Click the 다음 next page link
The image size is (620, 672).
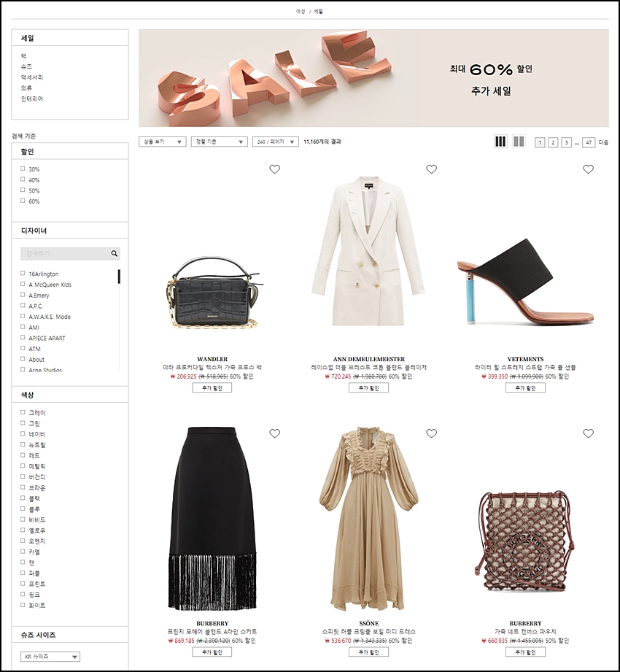click(x=603, y=142)
